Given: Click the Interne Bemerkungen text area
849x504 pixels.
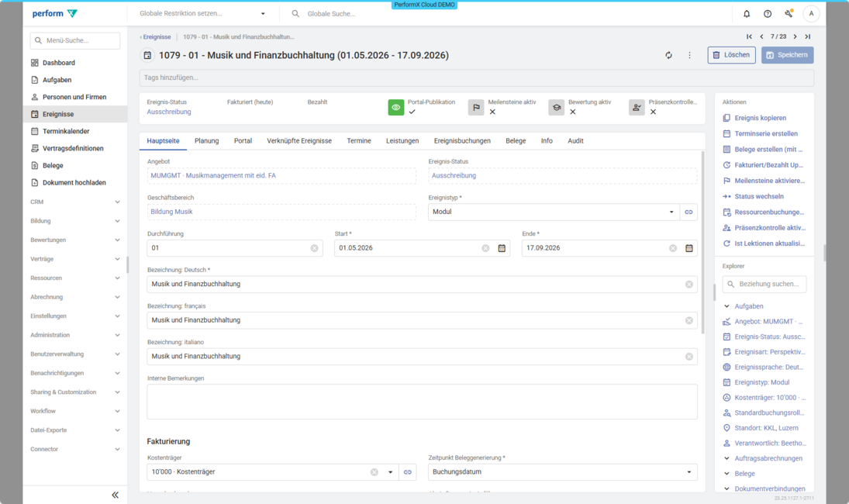Looking at the screenshot, I should [x=422, y=402].
